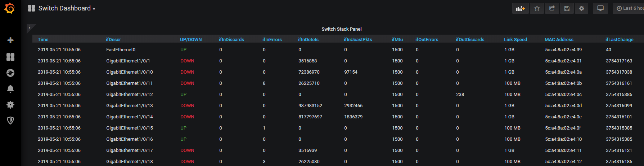Viewport: 644px width, 166px height.
Task: Select the FastEthernet0 interface cell
Action: tap(121, 50)
